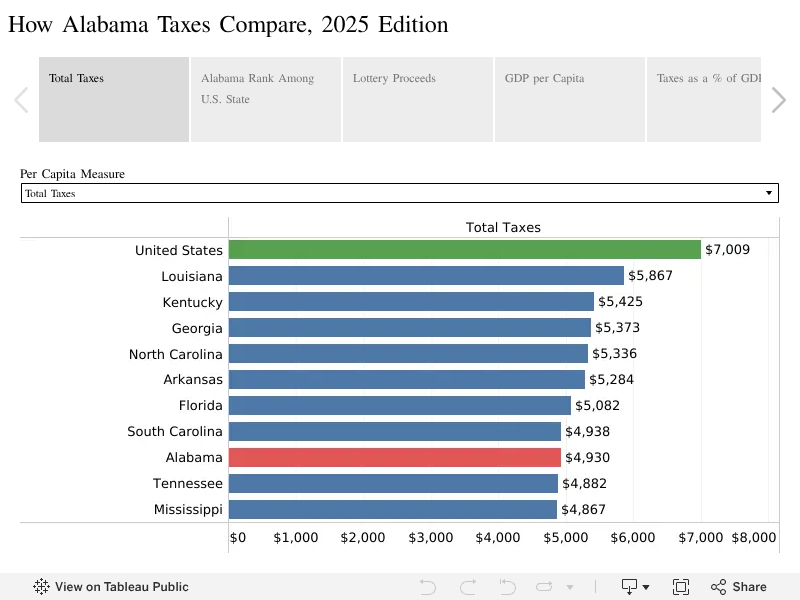Click the $5,000 axis tick label
Viewport: 800px width, 600px height.
pyautogui.click(x=565, y=537)
